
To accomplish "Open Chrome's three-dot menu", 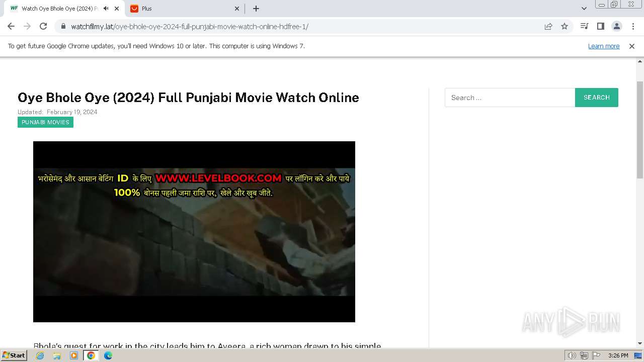I will point(632,26).
